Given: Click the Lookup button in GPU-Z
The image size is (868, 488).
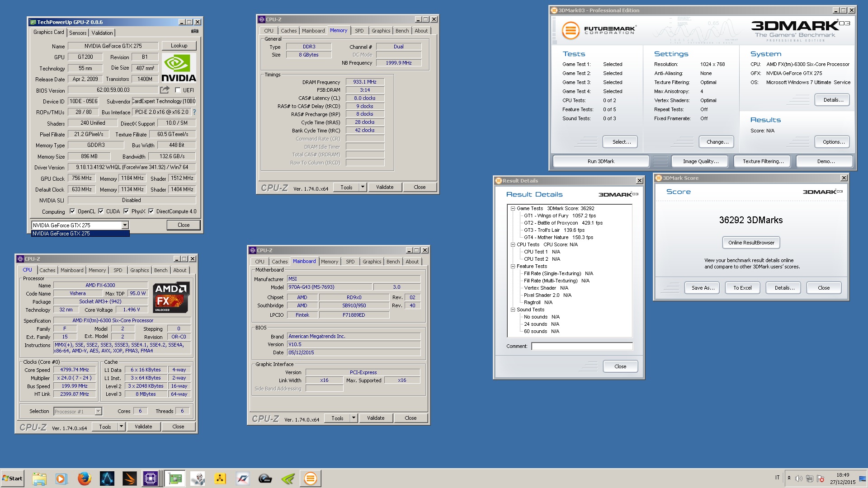Looking at the screenshot, I should [x=179, y=46].
